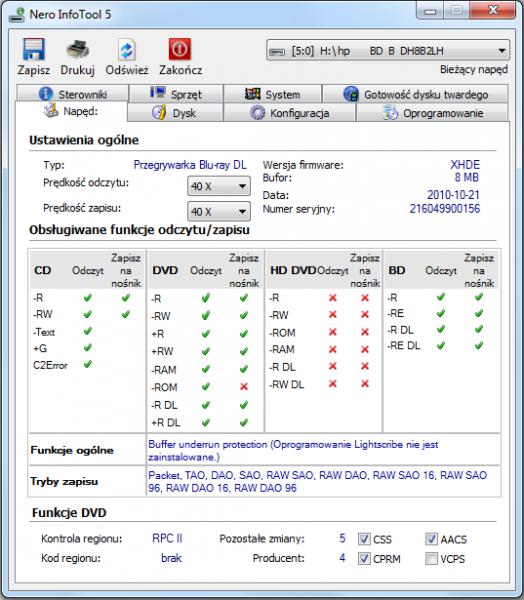Viewport: 524px width, 600px height.
Task: Select the Napęd tab
Action: 71,111
